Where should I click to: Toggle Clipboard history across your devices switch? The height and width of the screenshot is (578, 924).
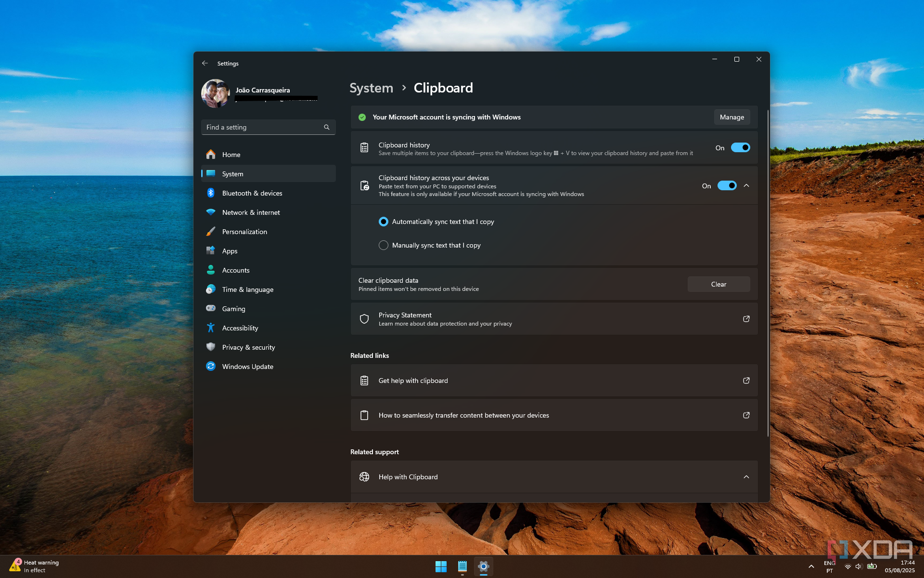pos(727,185)
